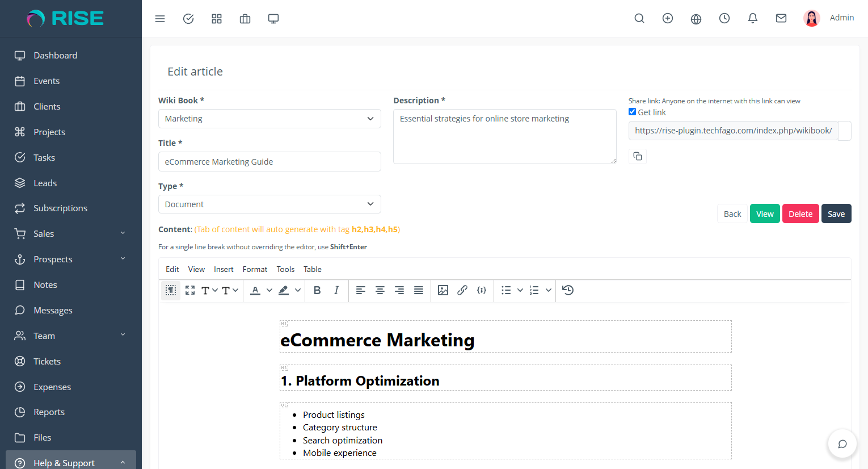Justify align the article content
Viewport: 868px width, 469px height.
point(419,290)
